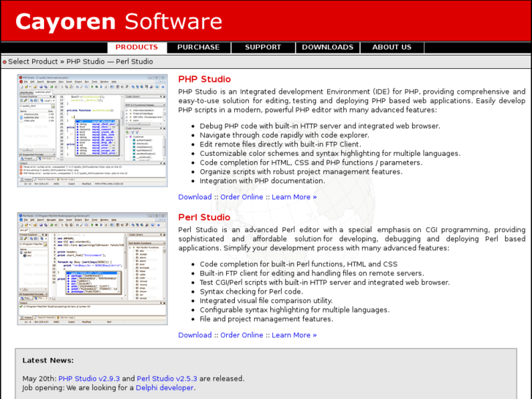Click the red bullet icon before Select Product
Image resolution: width=532 pixels, height=399 pixels.
click(x=4, y=62)
